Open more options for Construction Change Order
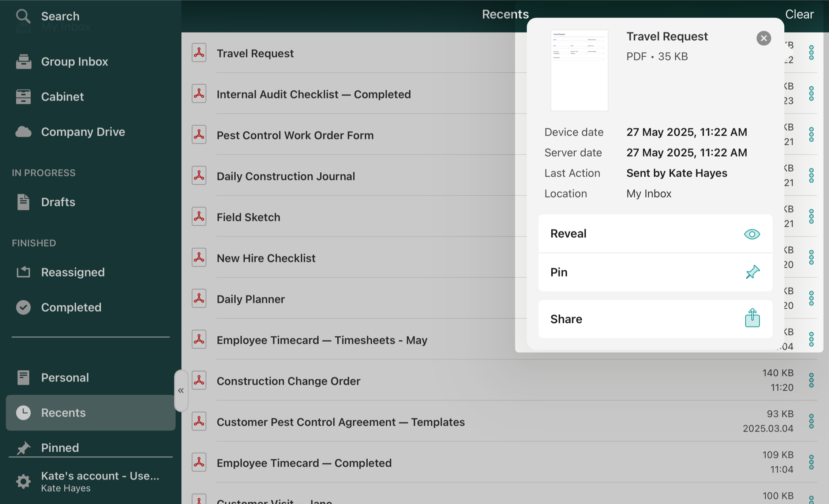Screen dimensions: 829x504 [811, 380]
